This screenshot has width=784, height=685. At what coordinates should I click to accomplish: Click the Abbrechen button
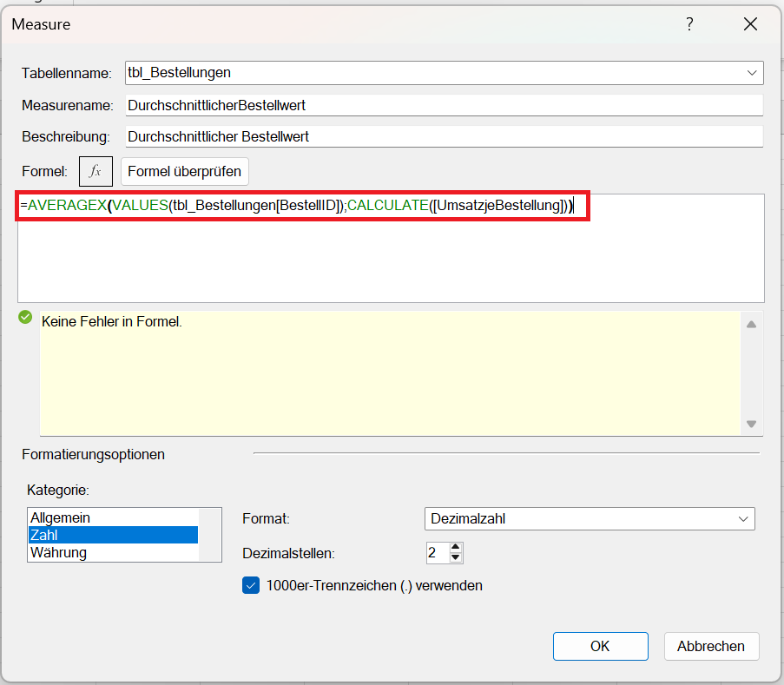pyautogui.click(x=711, y=646)
